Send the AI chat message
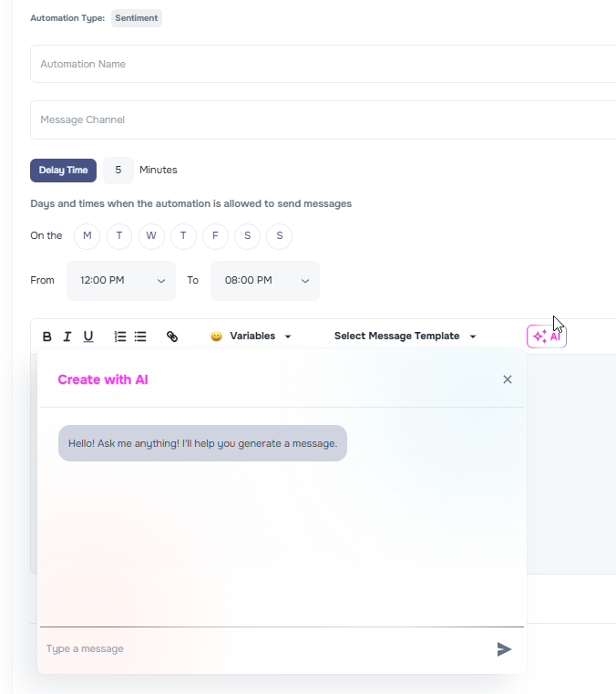616x694 pixels. 504,648
